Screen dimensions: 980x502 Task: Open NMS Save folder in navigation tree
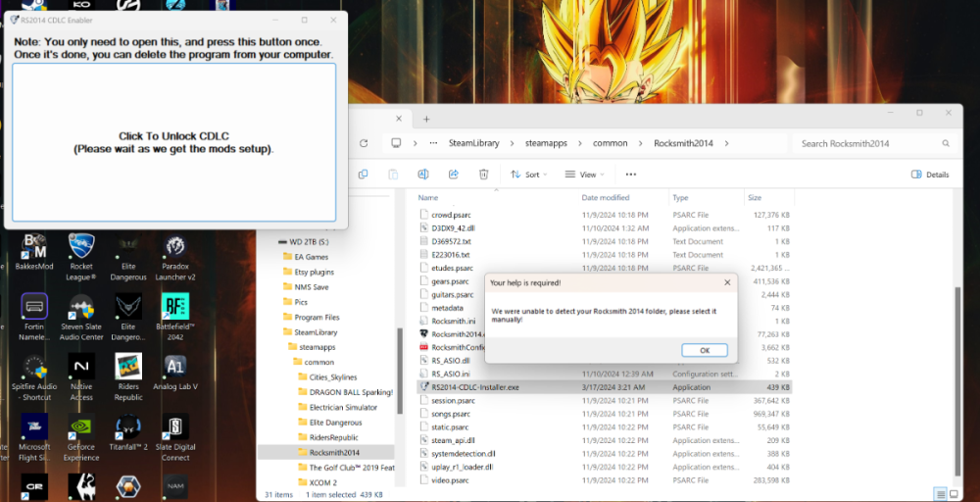(x=312, y=287)
